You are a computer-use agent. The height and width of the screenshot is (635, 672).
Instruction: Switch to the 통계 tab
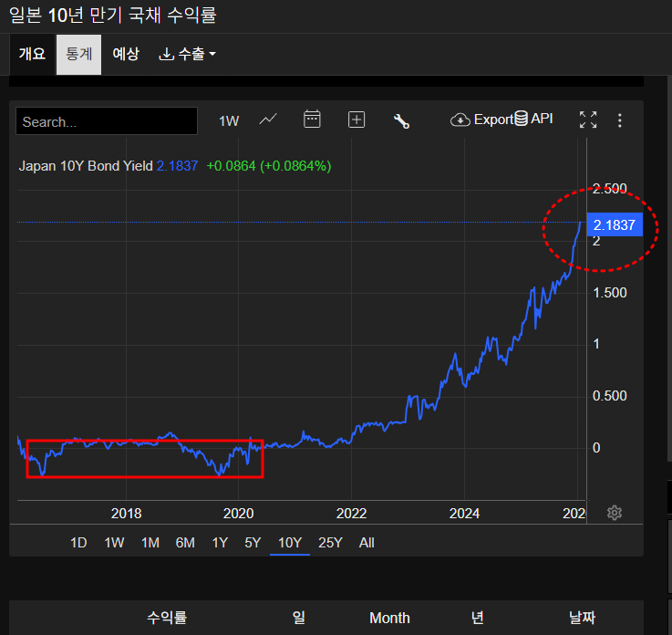[78, 54]
